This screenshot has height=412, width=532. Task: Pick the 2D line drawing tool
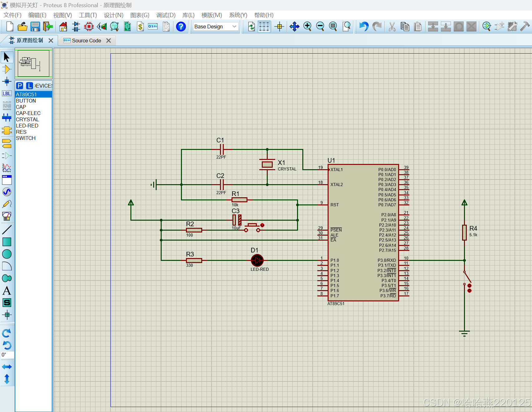(x=7, y=230)
